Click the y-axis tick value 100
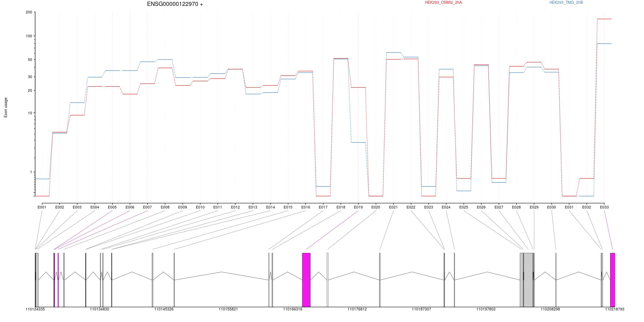The image size is (644, 322). tap(29, 36)
